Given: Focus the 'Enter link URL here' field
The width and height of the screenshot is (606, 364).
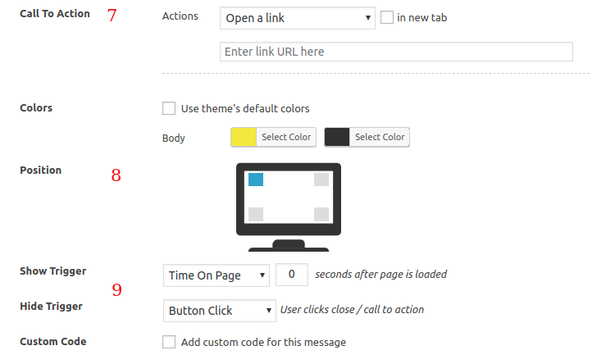Looking at the screenshot, I should point(396,52).
